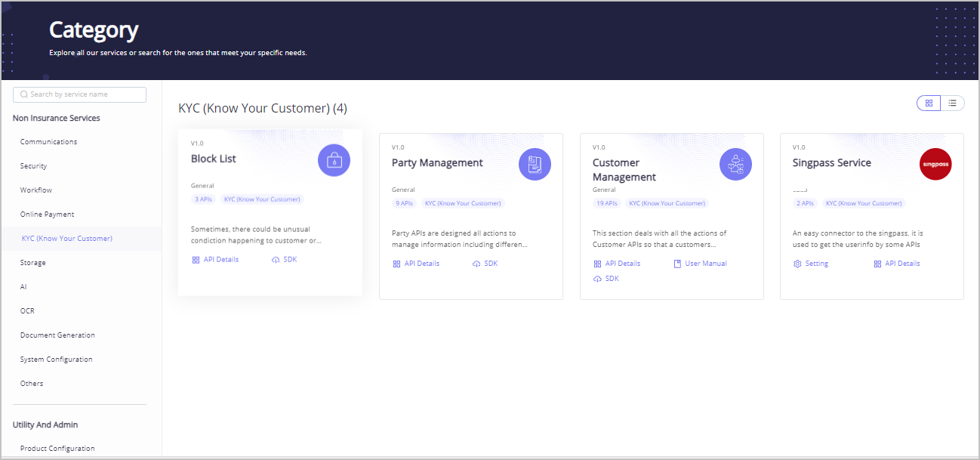Click the Block List card title
Viewport: 980px width, 460px height.
[x=214, y=159]
